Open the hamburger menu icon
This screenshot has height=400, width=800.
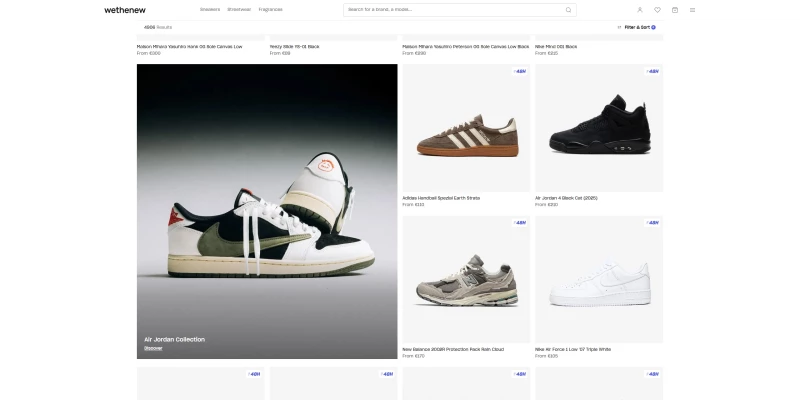point(692,10)
